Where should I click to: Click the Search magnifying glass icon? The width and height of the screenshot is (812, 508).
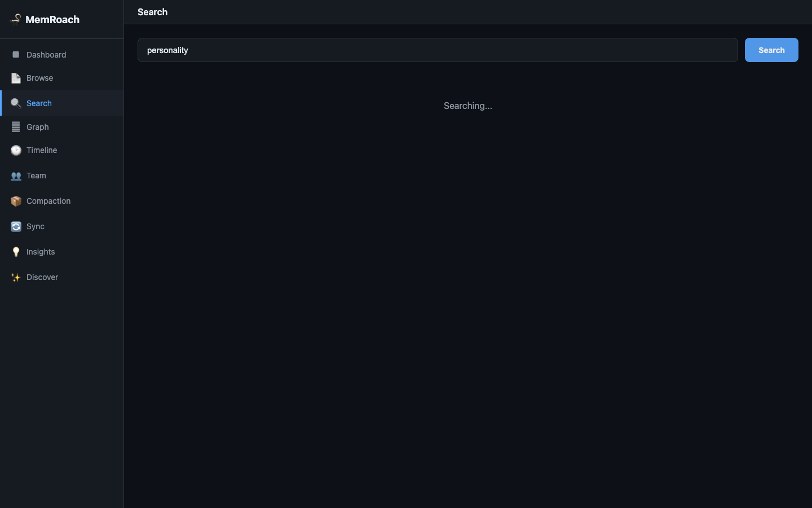[16, 103]
